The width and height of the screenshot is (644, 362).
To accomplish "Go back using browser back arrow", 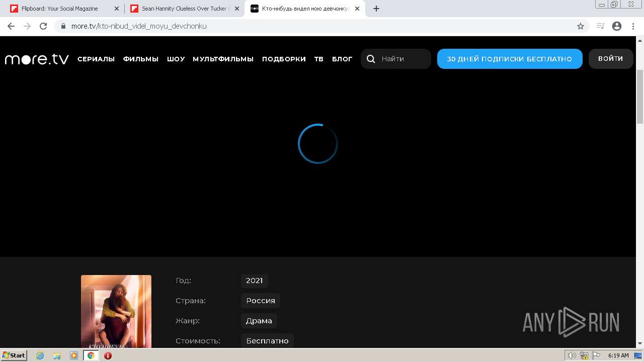I will (x=11, y=26).
